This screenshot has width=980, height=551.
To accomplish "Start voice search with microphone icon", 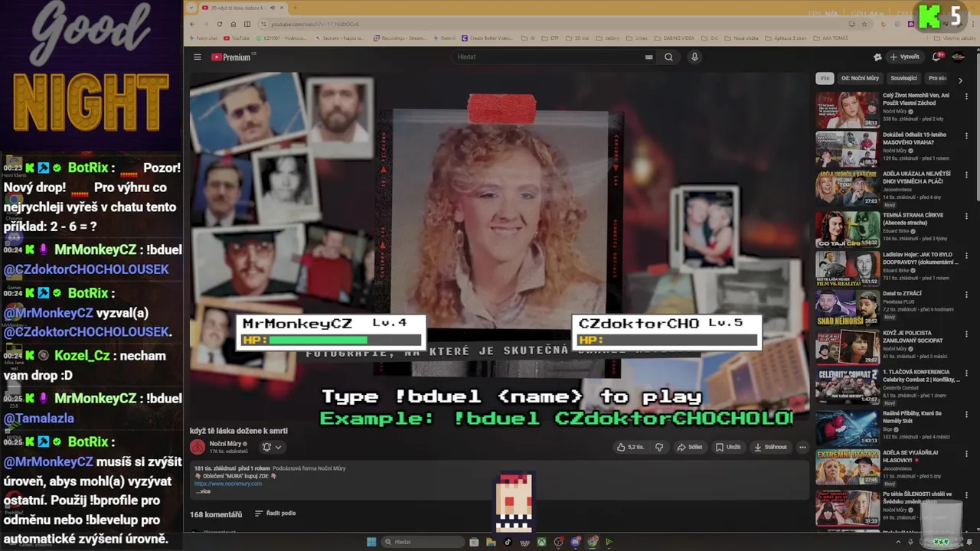I will (x=694, y=57).
